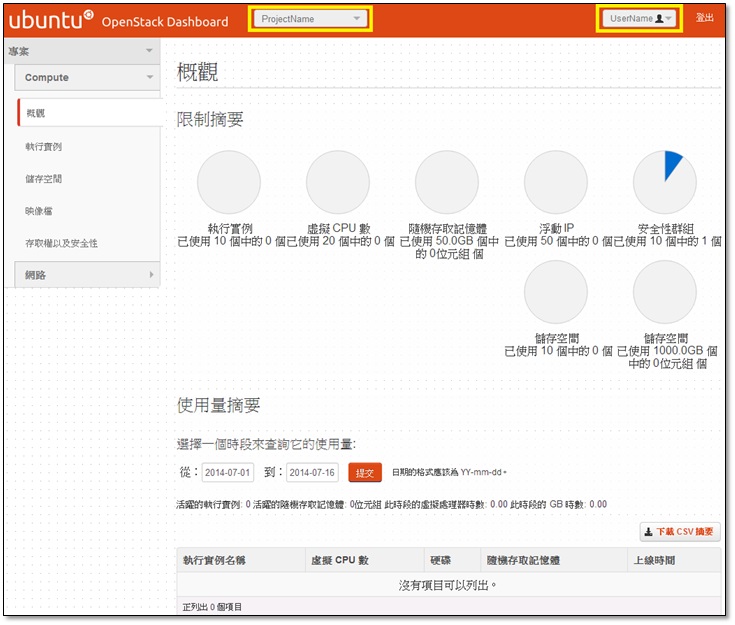This screenshot has height=625, width=735.
Task: Go to 存取權以及安全性 in the sidebar
Action: [61, 243]
